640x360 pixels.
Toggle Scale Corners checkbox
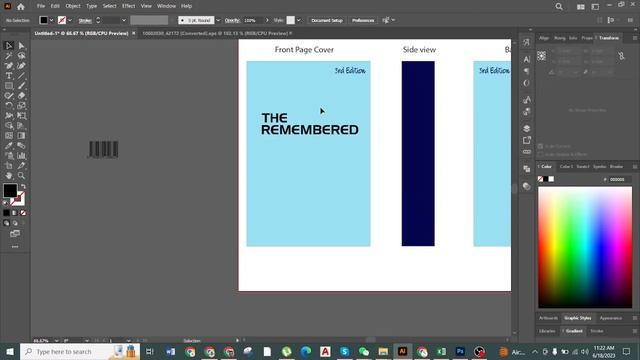tap(541, 146)
